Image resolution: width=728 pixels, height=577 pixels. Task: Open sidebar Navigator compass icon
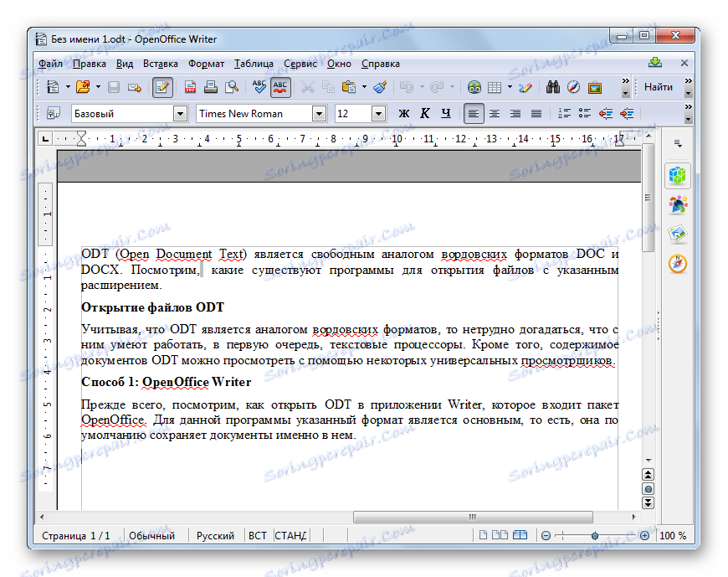(678, 264)
